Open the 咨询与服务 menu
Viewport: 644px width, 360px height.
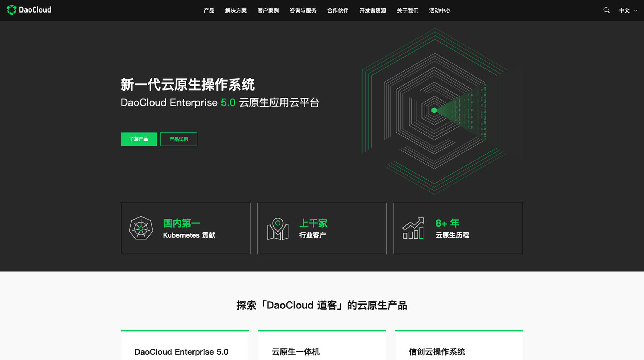pos(303,10)
